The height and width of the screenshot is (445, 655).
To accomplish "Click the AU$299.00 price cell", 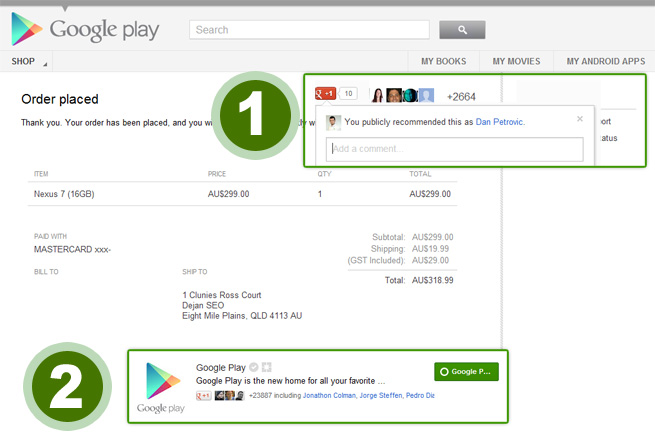I will [x=228, y=194].
